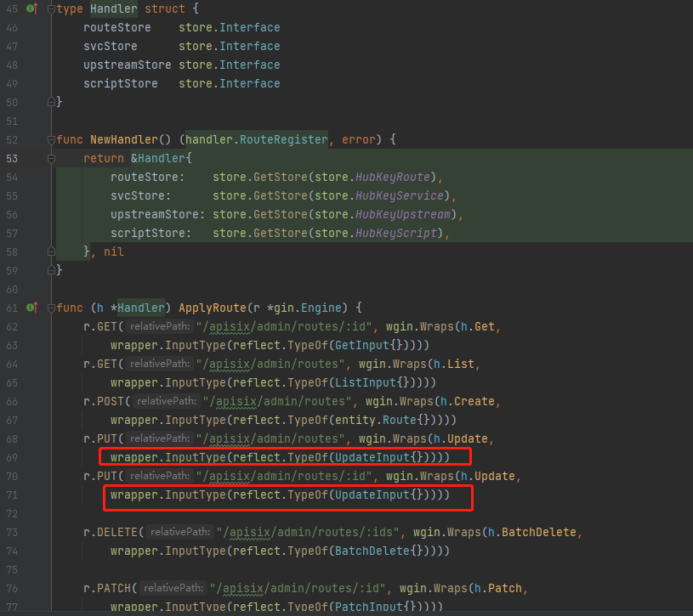This screenshot has height=616, width=693.
Task: Click the return keyword on line 53
Action: (x=104, y=158)
